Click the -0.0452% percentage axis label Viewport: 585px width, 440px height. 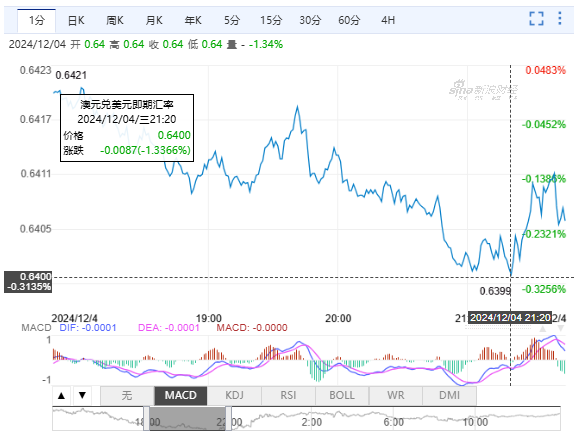(x=544, y=124)
